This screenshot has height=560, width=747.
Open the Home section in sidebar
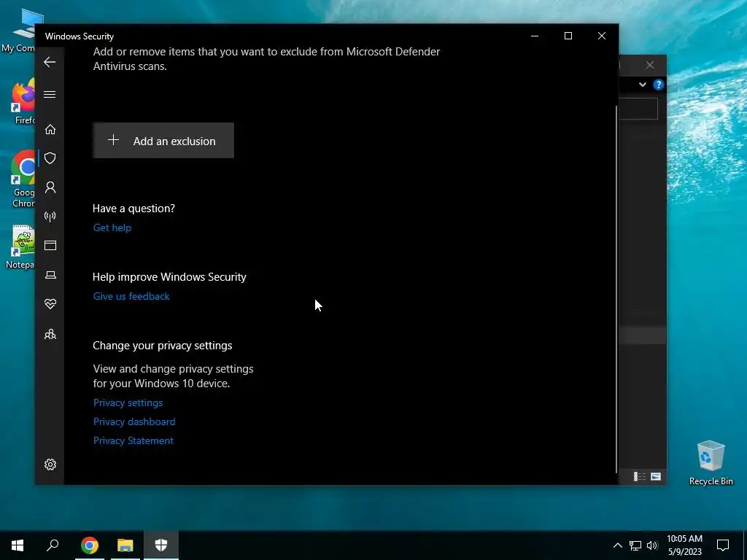(x=50, y=130)
